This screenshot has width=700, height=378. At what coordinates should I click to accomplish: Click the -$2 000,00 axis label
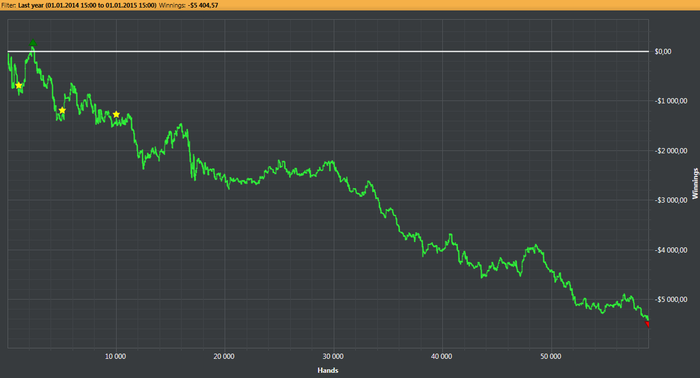tap(671, 151)
